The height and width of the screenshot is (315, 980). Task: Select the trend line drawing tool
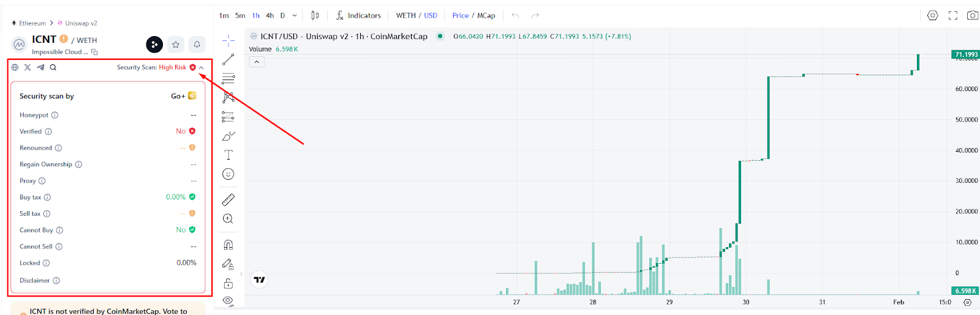228,59
